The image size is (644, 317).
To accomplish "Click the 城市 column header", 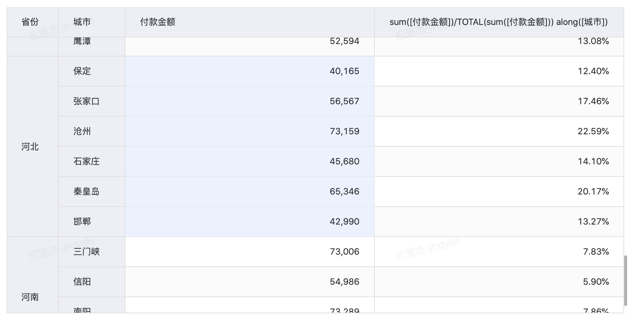I will (x=82, y=22).
